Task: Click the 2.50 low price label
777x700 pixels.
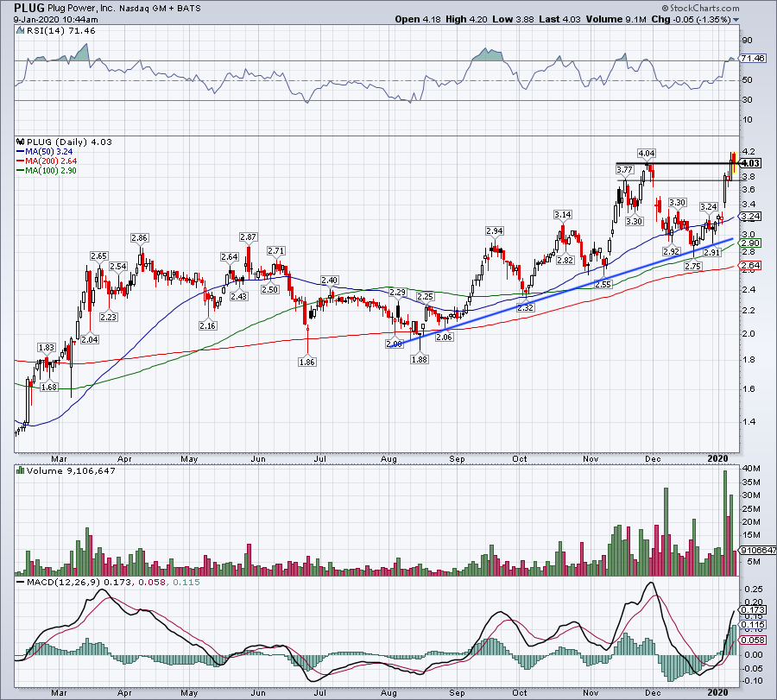Action: (269, 289)
